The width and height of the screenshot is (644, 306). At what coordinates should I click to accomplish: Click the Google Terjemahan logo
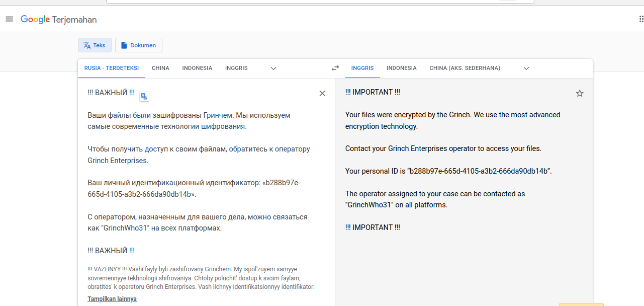58,20
